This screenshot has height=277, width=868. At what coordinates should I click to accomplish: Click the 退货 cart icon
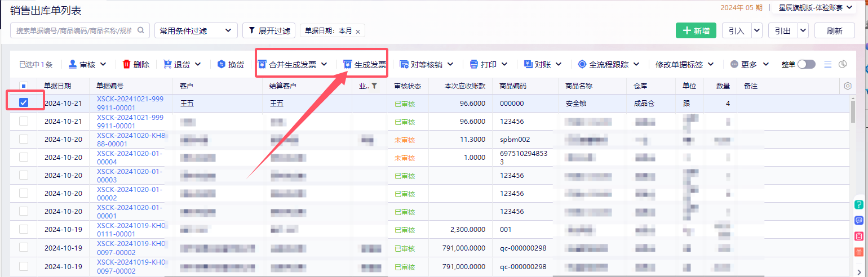coord(167,64)
